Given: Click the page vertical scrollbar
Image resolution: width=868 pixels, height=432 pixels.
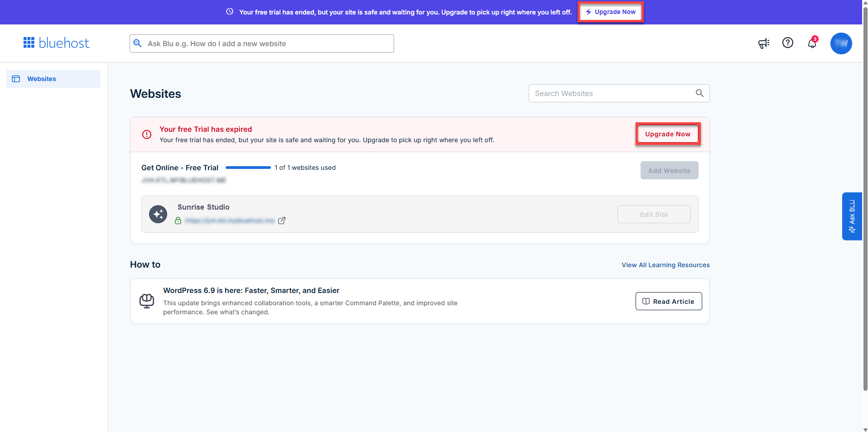Looking at the screenshot, I should (865, 199).
